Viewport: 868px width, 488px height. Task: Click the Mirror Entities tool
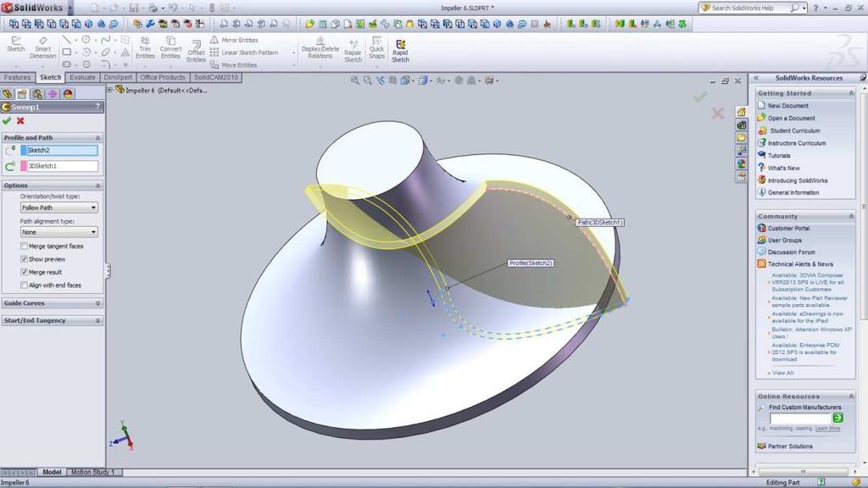(x=234, y=40)
